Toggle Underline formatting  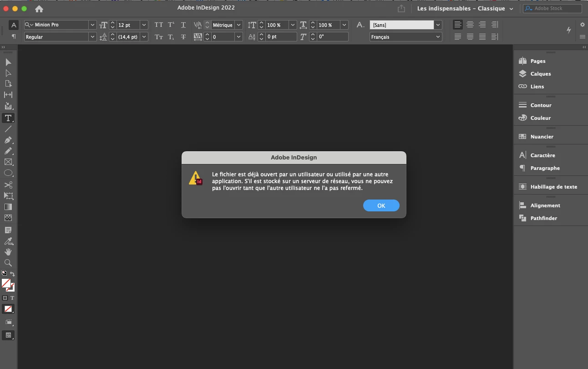tap(183, 25)
